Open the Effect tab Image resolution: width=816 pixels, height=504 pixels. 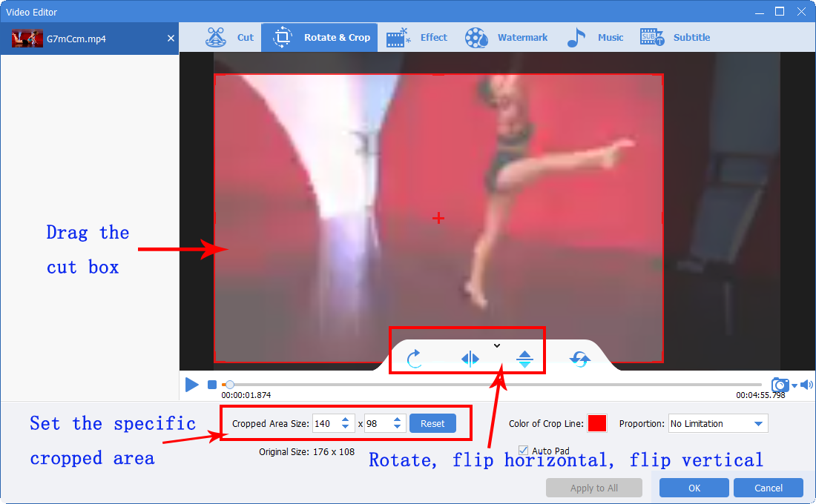coord(417,38)
